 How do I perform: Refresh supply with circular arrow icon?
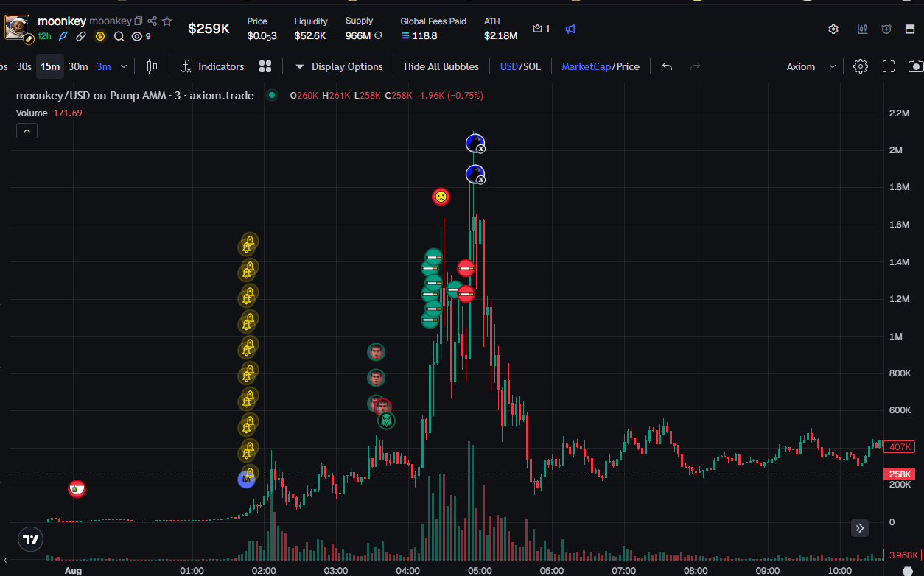pyautogui.click(x=379, y=35)
